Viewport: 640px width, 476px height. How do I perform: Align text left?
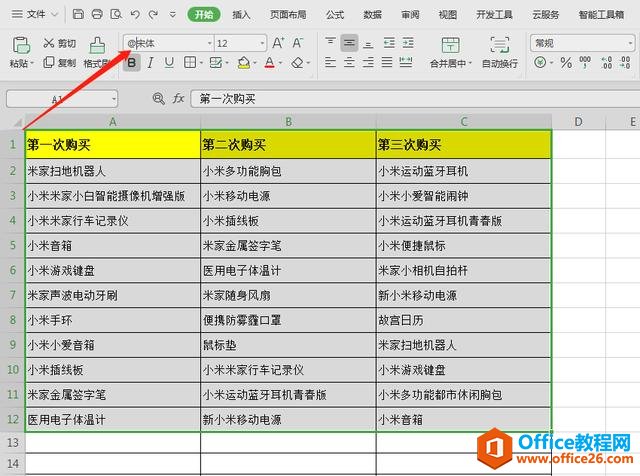[330, 62]
